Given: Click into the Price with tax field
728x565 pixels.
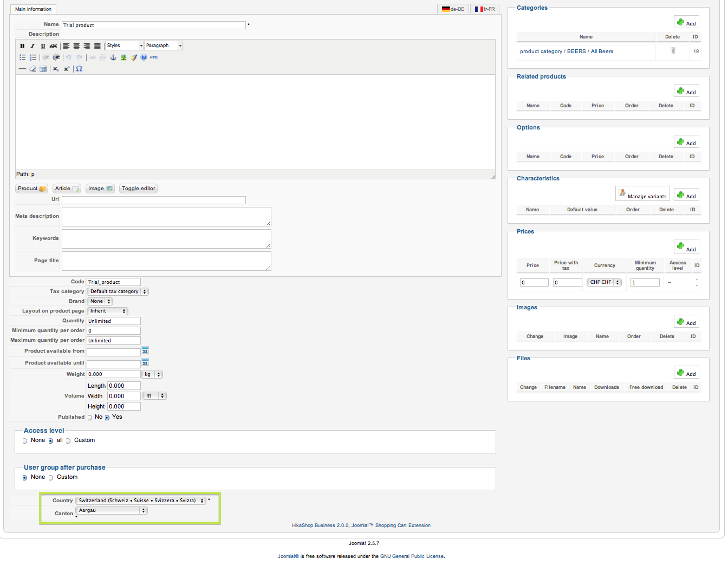Looking at the screenshot, I should (x=567, y=282).
